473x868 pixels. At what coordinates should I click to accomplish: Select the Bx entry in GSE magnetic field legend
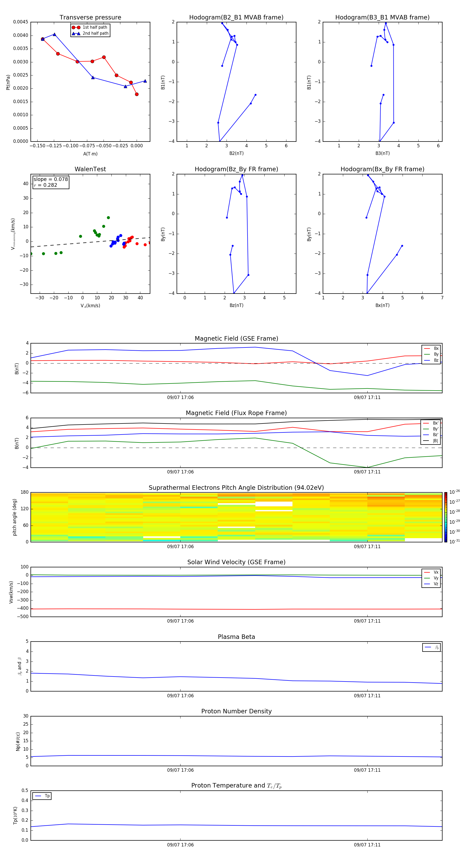pos(431,349)
